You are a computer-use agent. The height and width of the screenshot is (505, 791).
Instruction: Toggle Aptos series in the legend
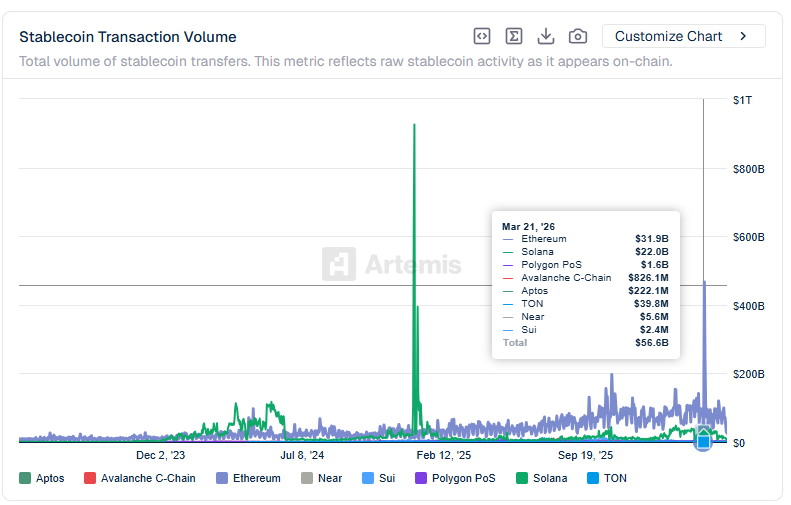coord(42,478)
